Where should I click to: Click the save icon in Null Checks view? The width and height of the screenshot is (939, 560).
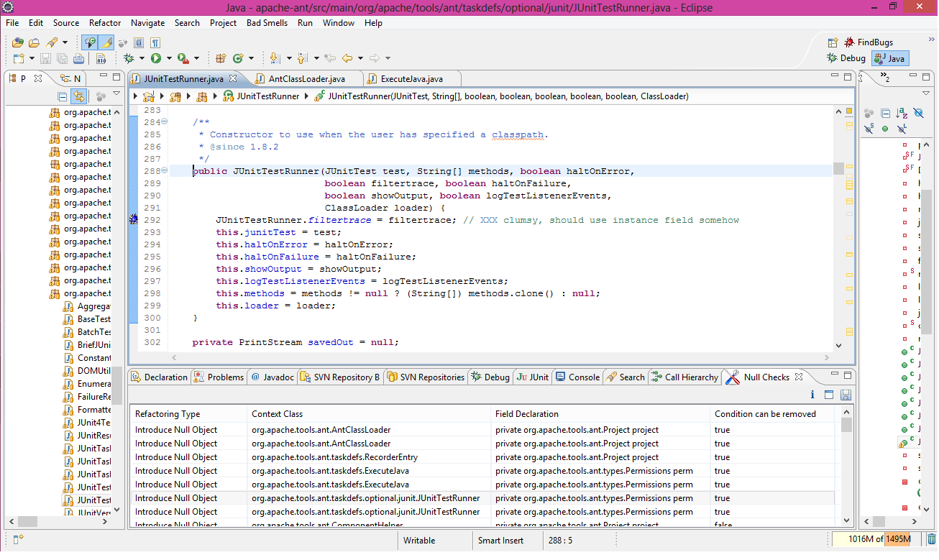coord(846,395)
